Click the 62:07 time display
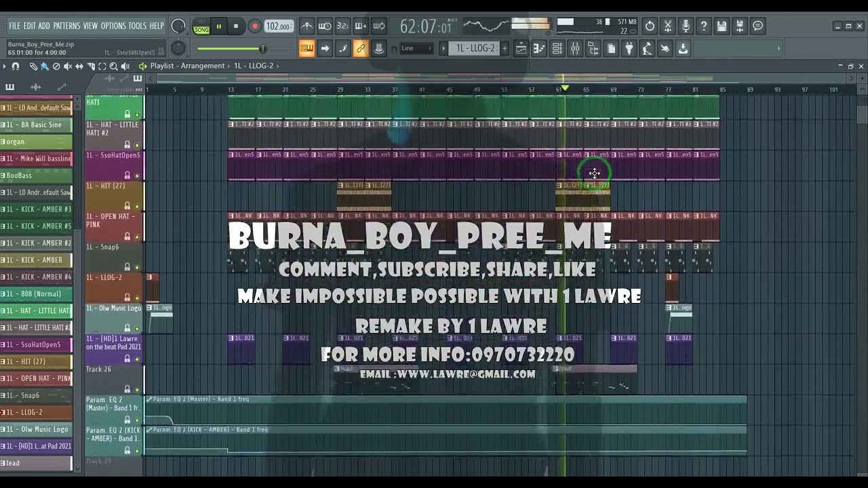 [x=427, y=26]
